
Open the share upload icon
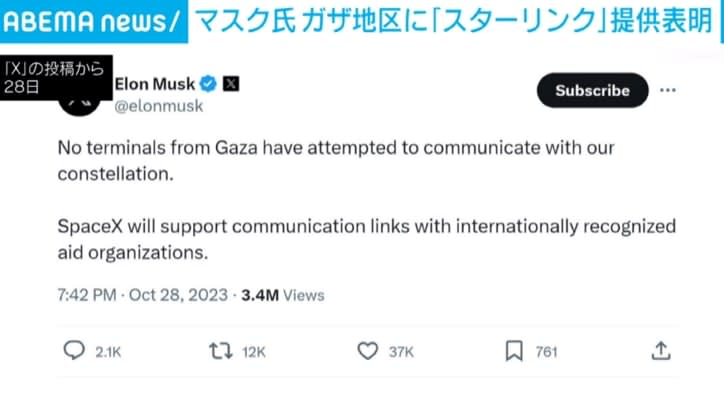click(660, 351)
